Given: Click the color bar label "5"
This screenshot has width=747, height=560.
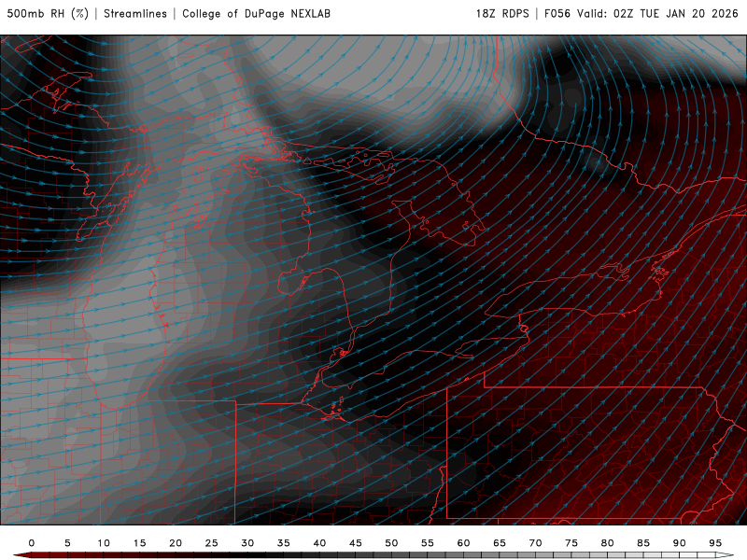Looking at the screenshot, I should (x=67, y=543).
